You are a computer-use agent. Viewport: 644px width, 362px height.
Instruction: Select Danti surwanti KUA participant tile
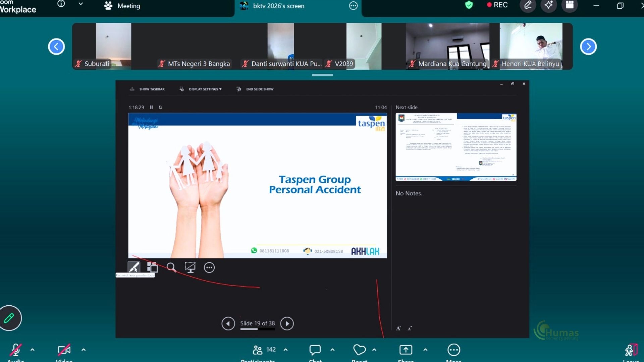coord(281,46)
